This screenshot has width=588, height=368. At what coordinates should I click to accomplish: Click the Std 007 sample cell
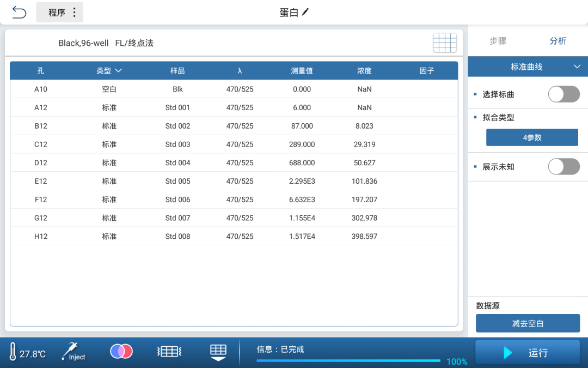tap(177, 218)
